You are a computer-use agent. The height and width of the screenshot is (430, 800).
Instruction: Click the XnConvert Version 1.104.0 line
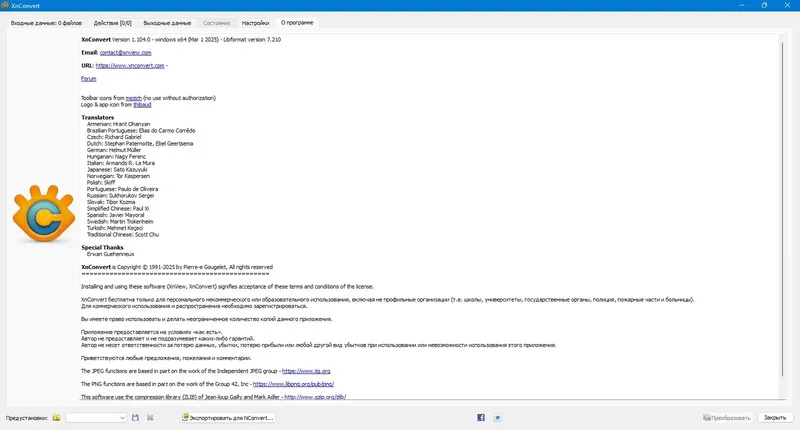pyautogui.click(x=181, y=39)
